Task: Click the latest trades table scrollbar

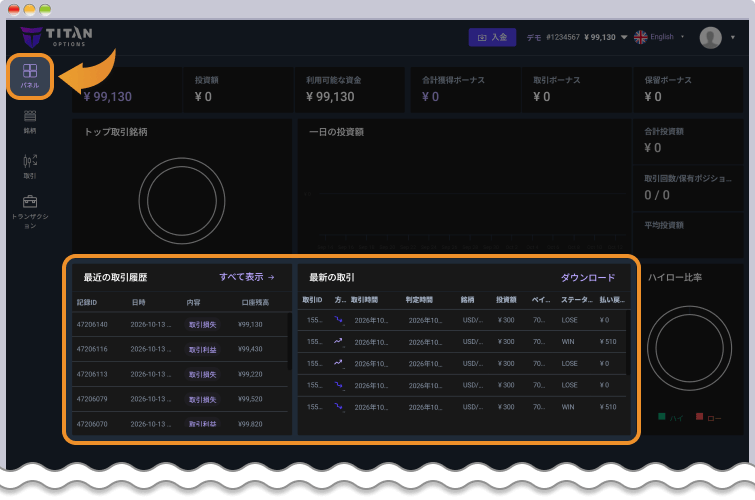Action: (628, 342)
